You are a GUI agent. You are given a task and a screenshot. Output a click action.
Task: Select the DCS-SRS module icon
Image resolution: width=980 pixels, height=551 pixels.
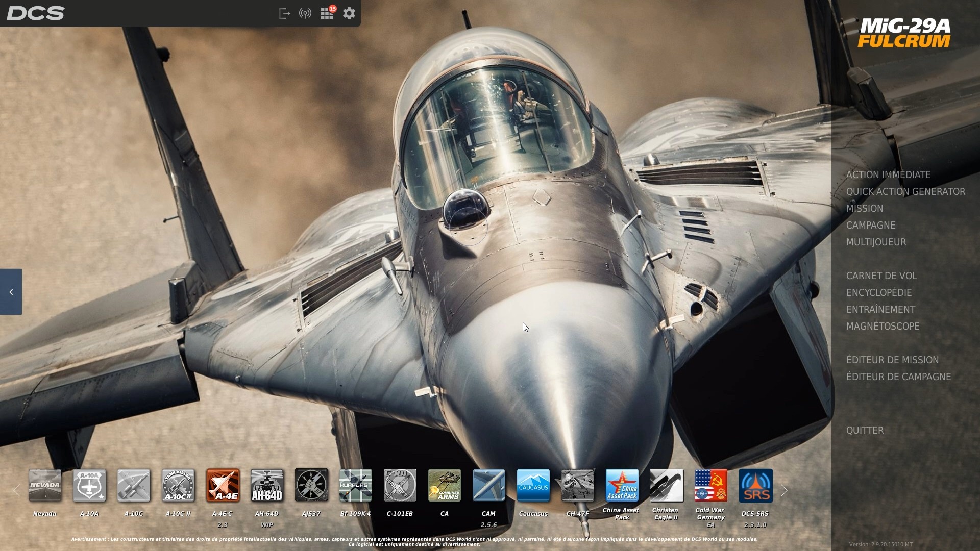[755, 486]
